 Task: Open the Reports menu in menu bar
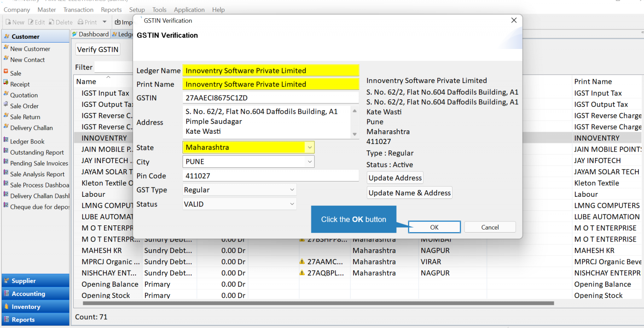[111, 9]
